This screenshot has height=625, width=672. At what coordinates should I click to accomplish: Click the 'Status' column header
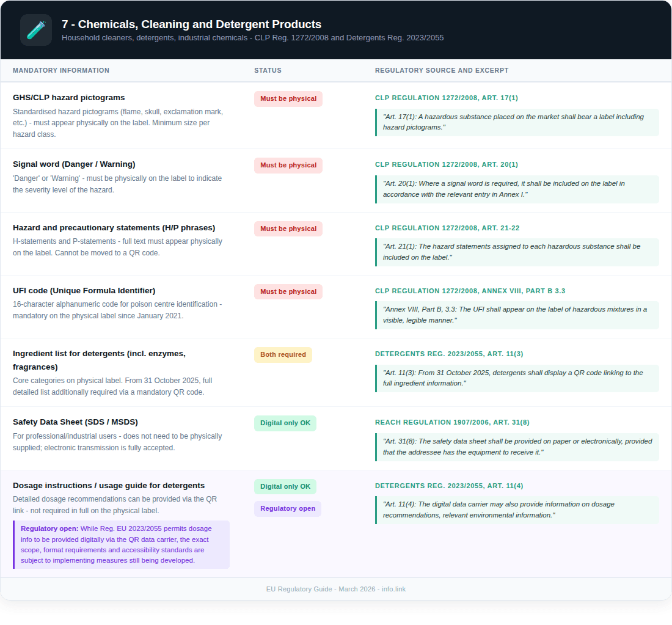(x=268, y=70)
